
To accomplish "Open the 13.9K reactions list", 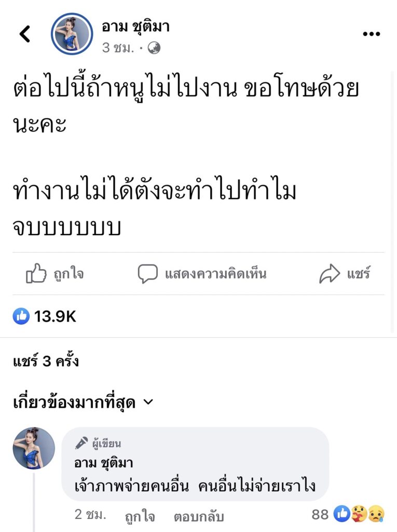I will [x=55, y=316].
